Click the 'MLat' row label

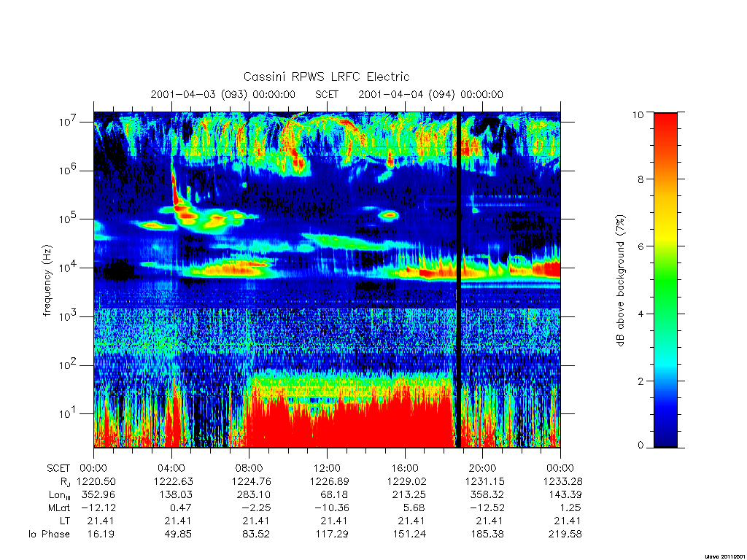click(59, 507)
